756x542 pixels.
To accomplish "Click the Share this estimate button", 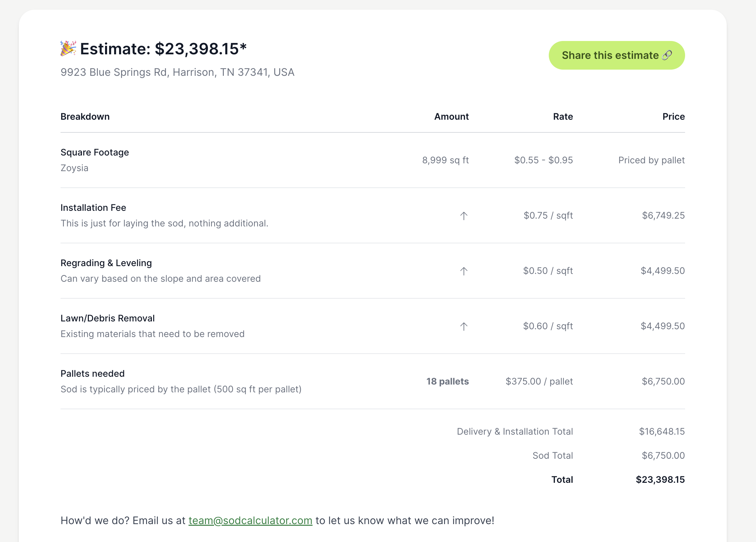I will pos(617,55).
